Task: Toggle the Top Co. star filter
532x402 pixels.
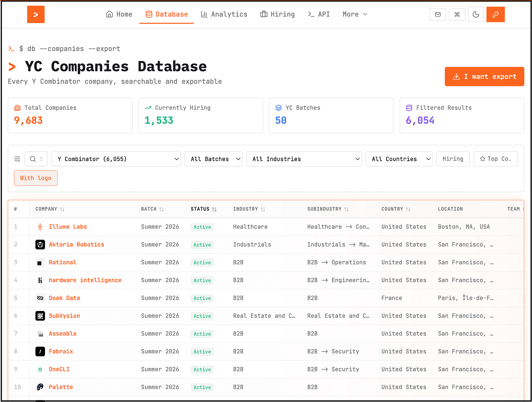Action: (495, 159)
